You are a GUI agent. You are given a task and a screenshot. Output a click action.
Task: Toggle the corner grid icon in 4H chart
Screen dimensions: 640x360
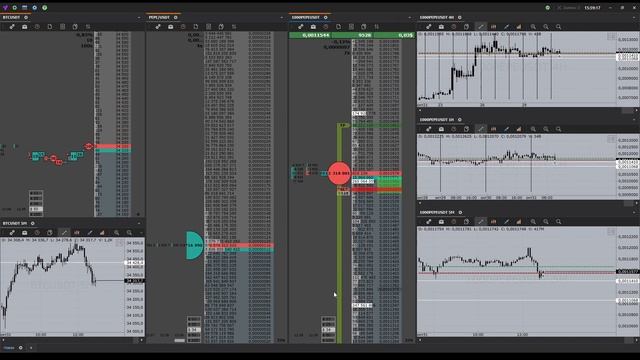[x=611, y=37]
